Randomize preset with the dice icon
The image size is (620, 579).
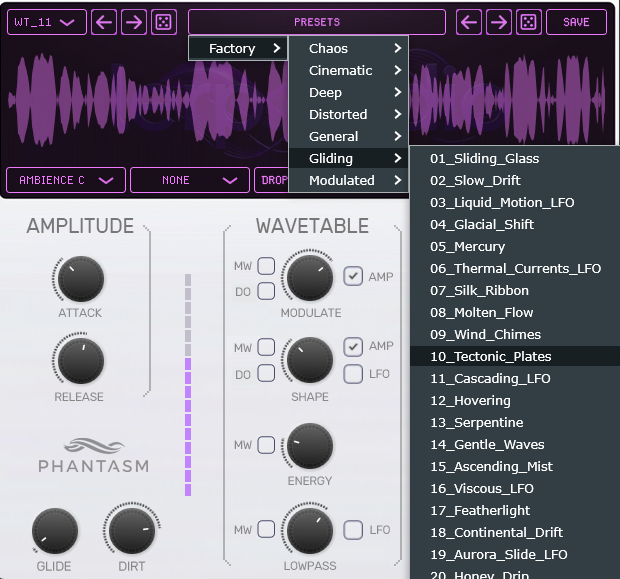click(x=530, y=22)
